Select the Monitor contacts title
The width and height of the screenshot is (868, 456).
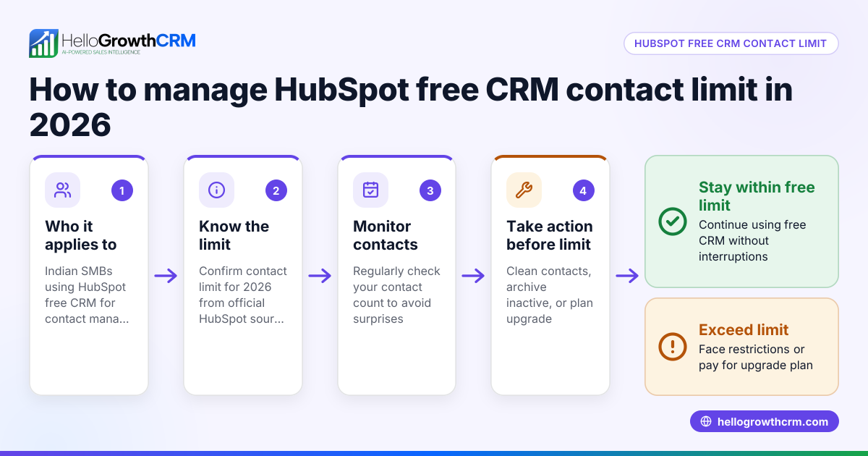click(x=386, y=235)
